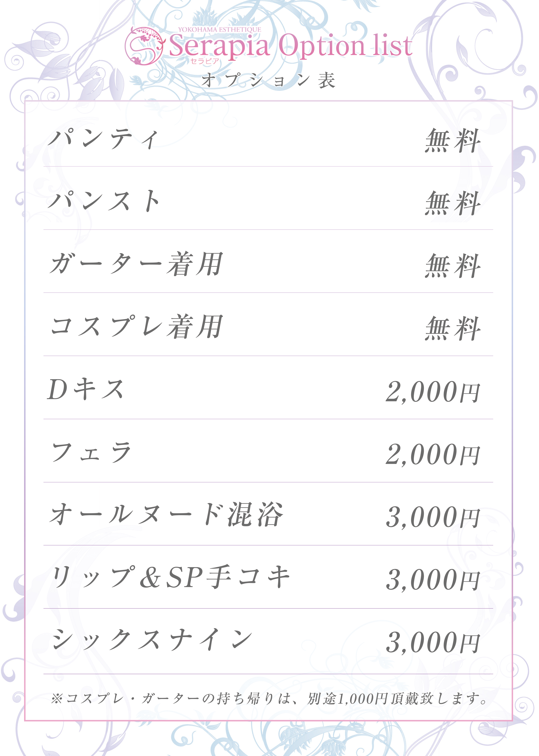Image resolution: width=539 pixels, height=756 pixels.
Task: Click the 2,000円 price for Dキス
Action: pyautogui.click(x=433, y=392)
